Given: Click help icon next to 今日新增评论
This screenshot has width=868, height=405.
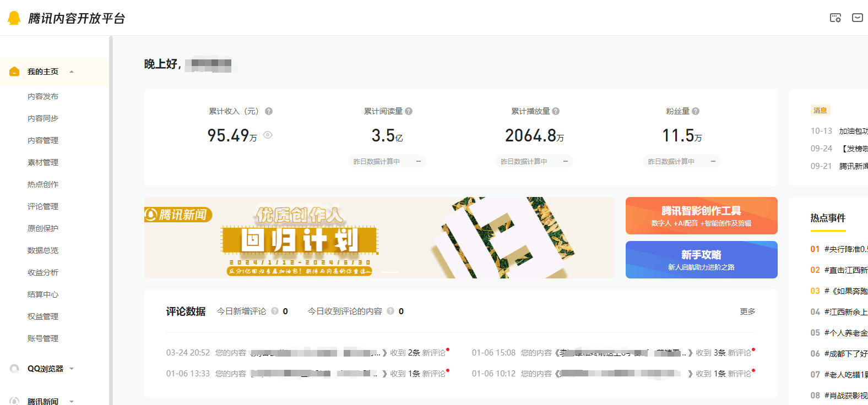Looking at the screenshot, I should (275, 311).
